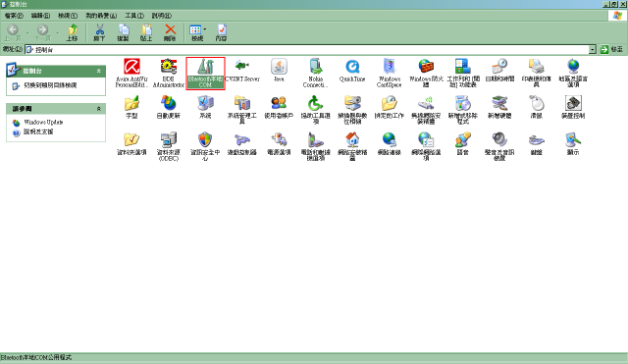Select the Bluetooth local COM icon
628x364 pixels.
click(x=205, y=73)
